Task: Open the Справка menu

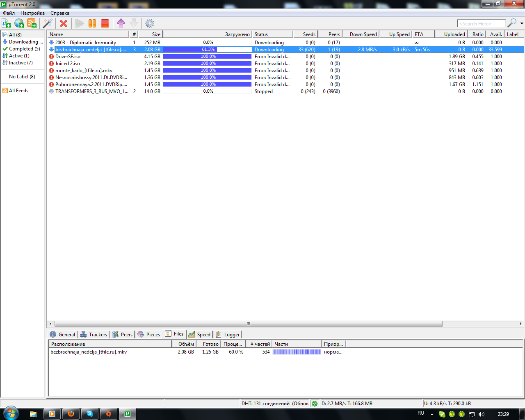Action: 60,13
